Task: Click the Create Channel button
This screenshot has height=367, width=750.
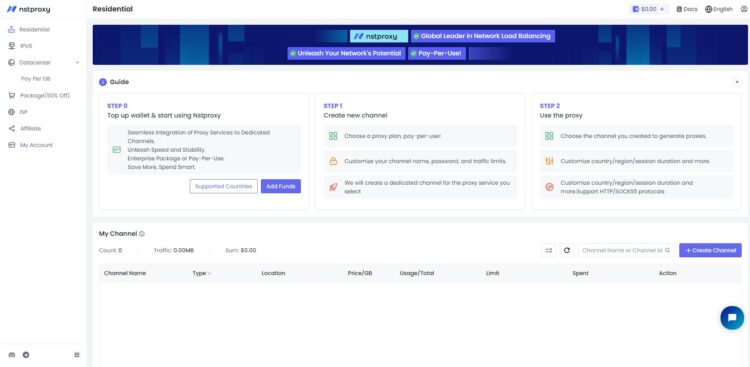Action: pos(710,250)
